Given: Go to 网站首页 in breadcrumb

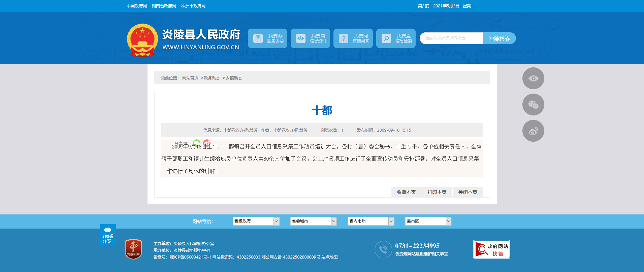Looking at the screenshot, I should click(x=190, y=78).
